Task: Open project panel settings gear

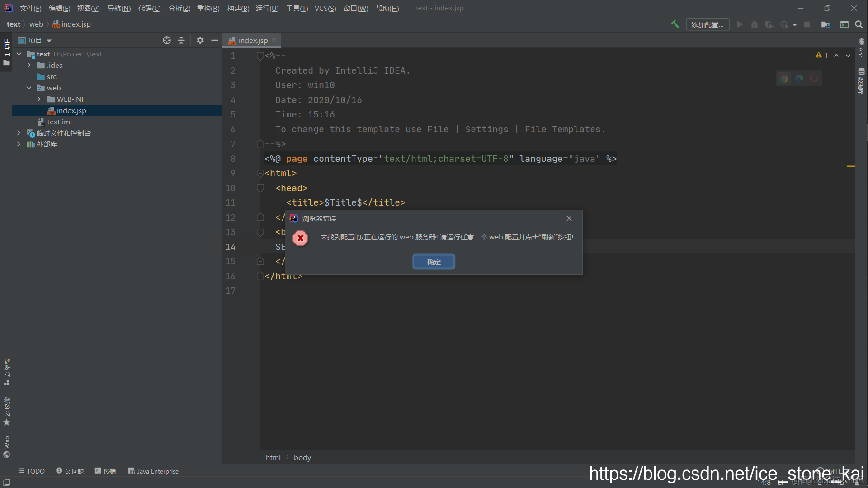Action: click(x=200, y=40)
